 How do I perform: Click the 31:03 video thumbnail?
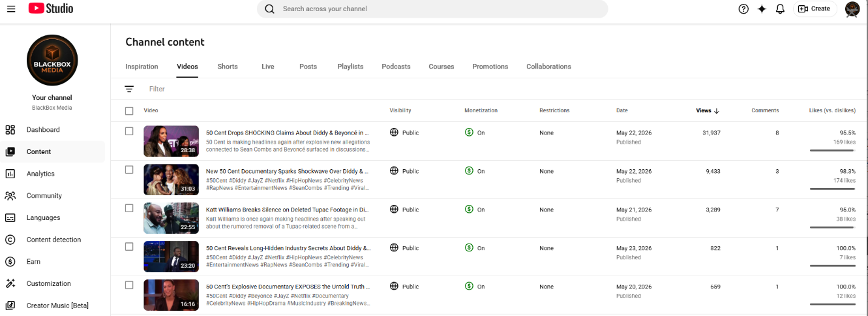pos(171,180)
